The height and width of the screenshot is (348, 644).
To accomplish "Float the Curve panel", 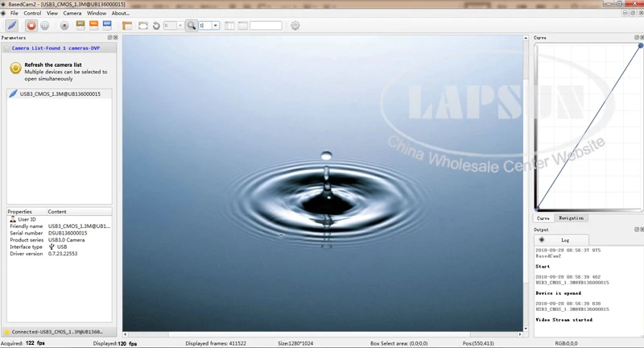I will click(x=637, y=37).
